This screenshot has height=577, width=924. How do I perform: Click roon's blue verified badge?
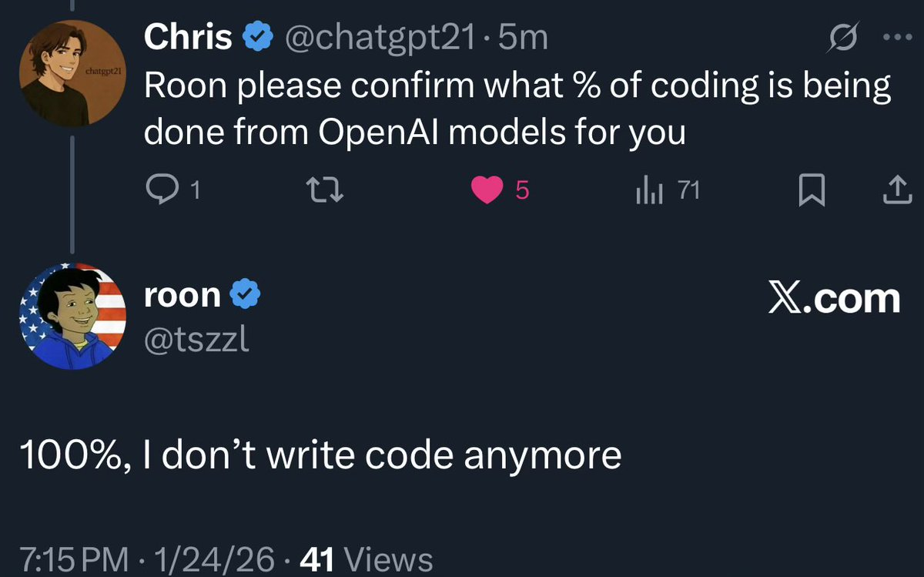click(246, 295)
